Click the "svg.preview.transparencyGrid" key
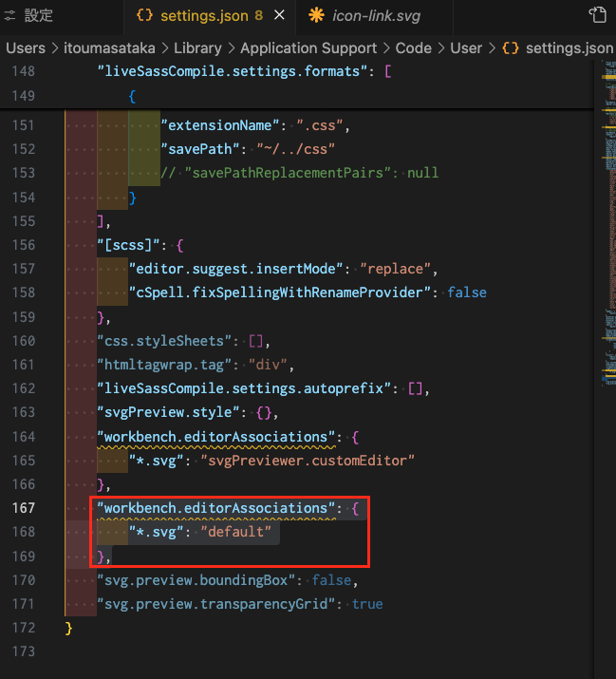 tap(216, 604)
